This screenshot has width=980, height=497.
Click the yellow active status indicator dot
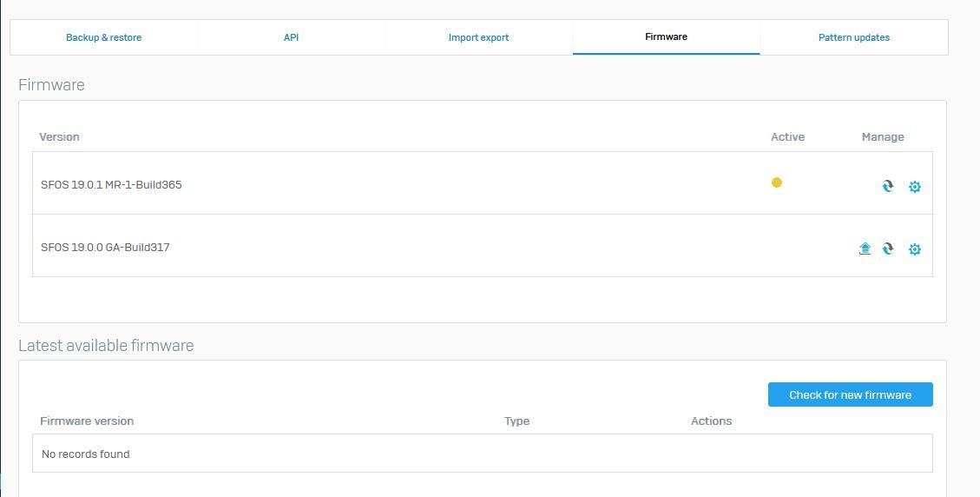pos(777,182)
